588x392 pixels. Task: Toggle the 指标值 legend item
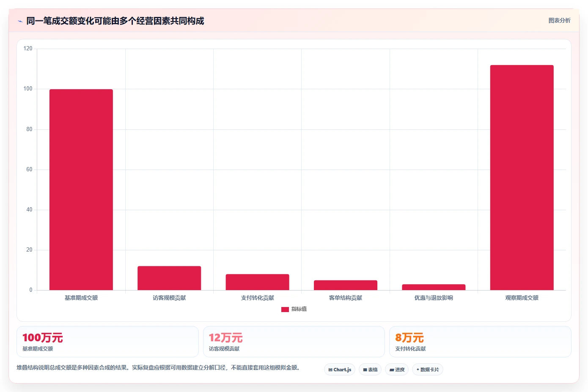[x=294, y=309]
